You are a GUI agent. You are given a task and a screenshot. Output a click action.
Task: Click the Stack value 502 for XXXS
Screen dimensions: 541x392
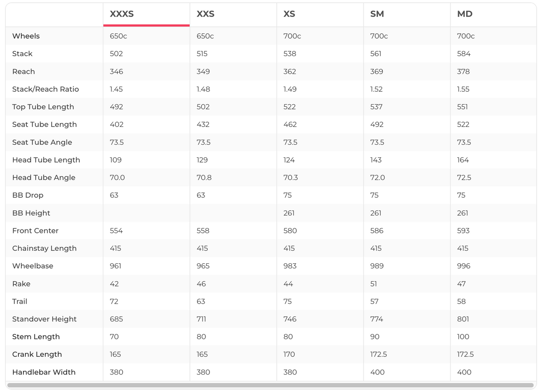tap(116, 54)
